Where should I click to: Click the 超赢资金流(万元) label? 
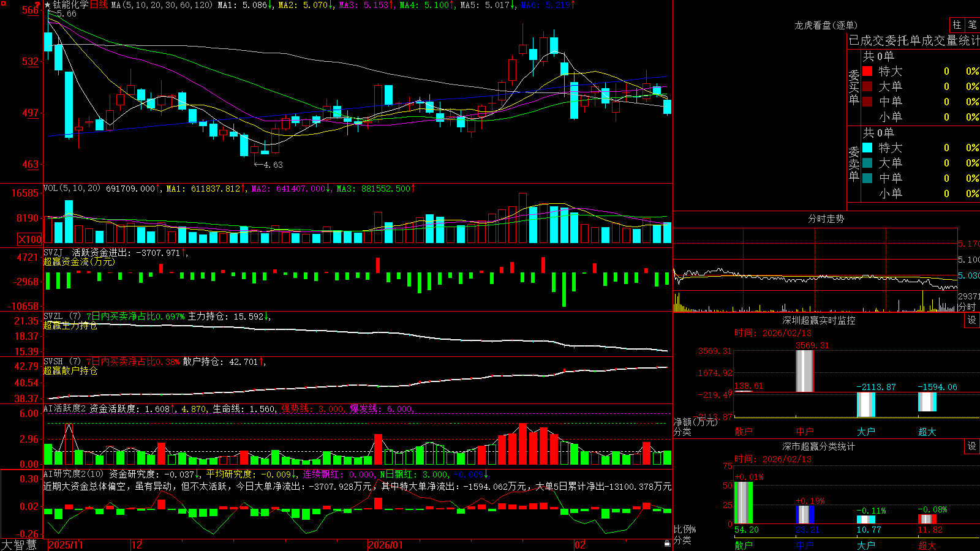pos(79,261)
